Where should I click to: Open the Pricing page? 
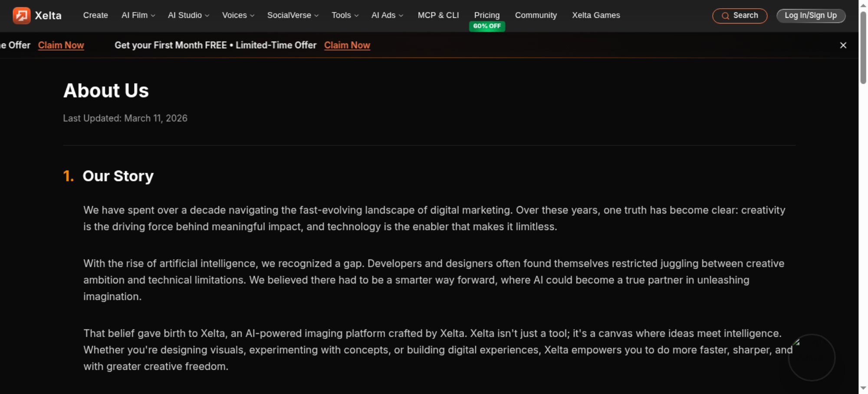(487, 15)
